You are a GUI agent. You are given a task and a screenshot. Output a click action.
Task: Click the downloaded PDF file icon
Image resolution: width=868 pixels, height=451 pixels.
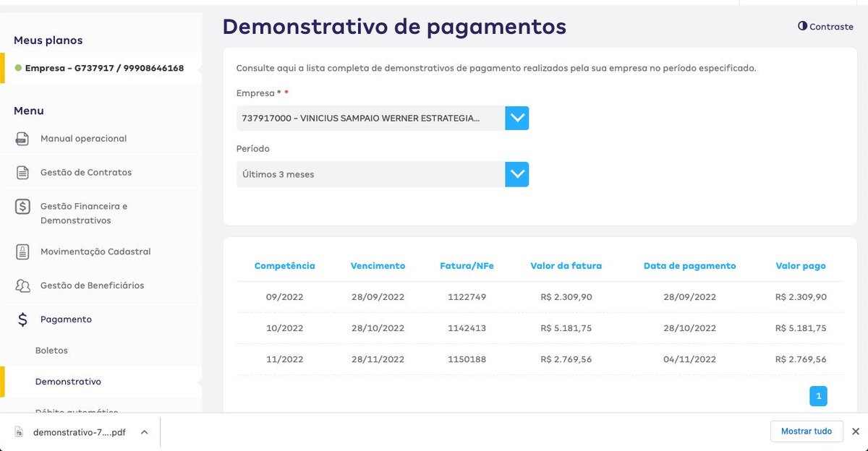click(x=20, y=432)
